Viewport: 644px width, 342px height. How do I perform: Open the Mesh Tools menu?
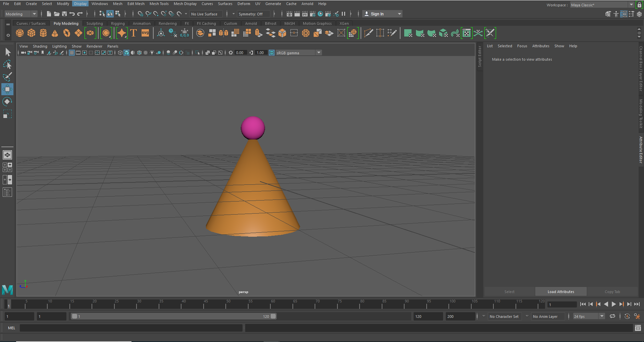[159, 4]
